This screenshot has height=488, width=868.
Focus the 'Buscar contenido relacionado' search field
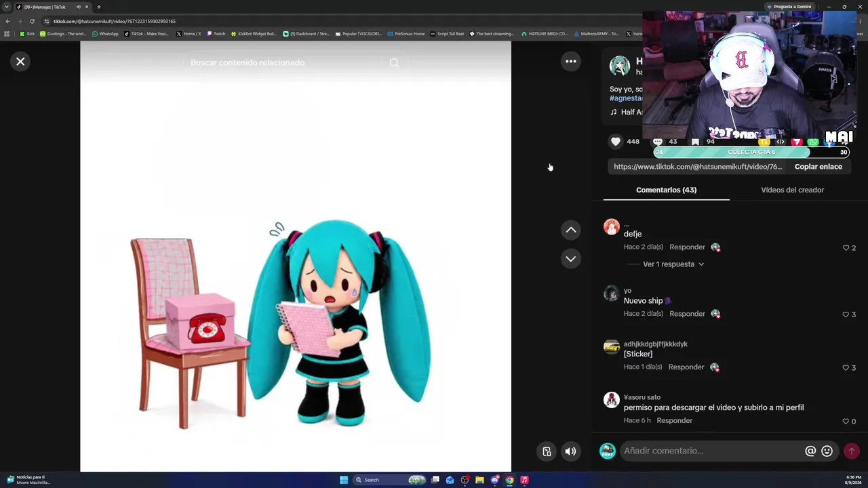283,62
